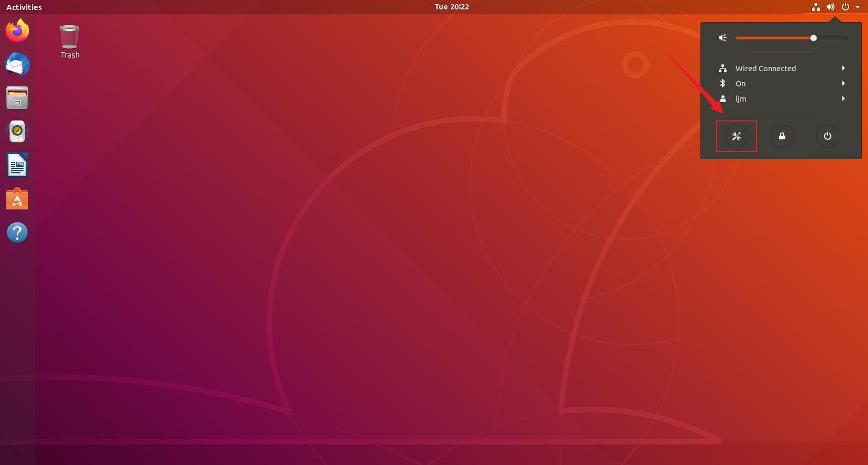
Task: Select the ljm user menu entry
Action: click(781, 99)
